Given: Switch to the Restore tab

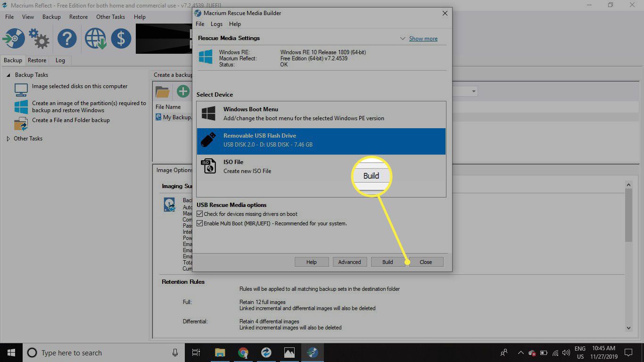Looking at the screenshot, I should point(37,60).
